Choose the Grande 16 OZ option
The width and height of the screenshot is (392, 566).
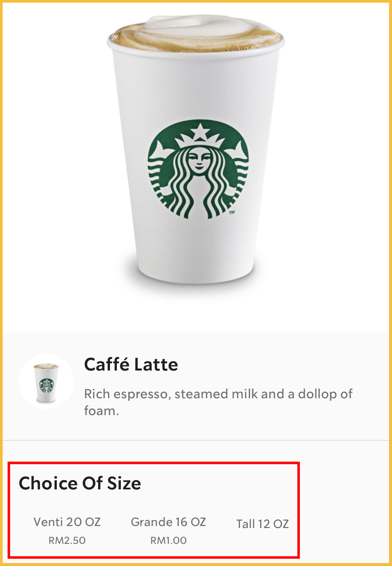(168, 522)
